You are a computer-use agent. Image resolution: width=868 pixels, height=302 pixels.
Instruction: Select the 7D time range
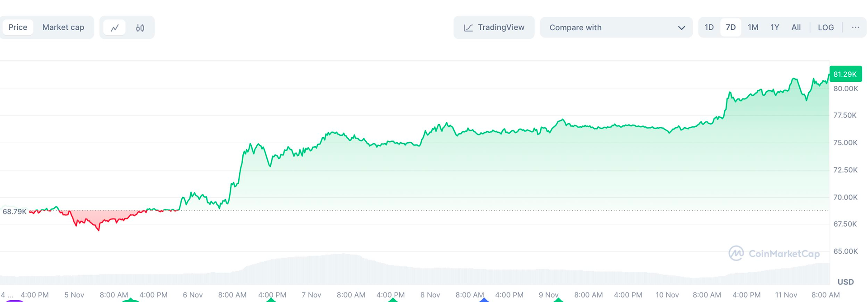(731, 28)
